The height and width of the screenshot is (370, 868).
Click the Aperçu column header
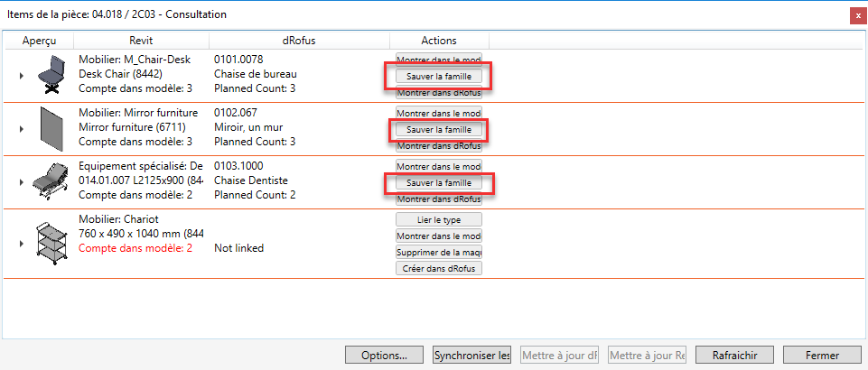tap(39, 41)
